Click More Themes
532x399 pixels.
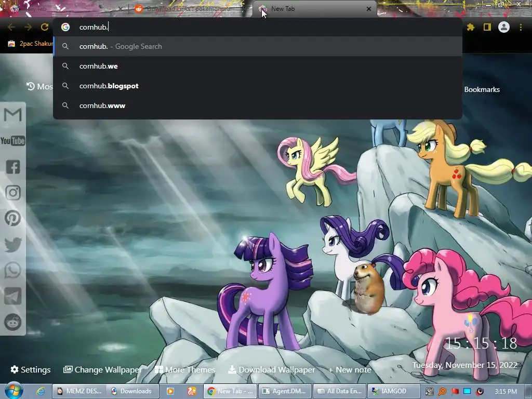point(185,369)
